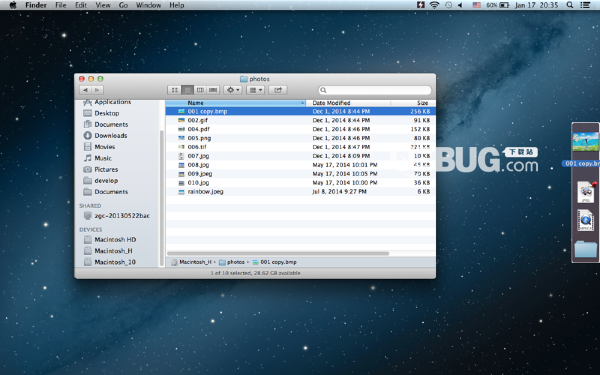Select the file 005.png
The width and height of the screenshot is (600, 375).
click(x=300, y=138)
